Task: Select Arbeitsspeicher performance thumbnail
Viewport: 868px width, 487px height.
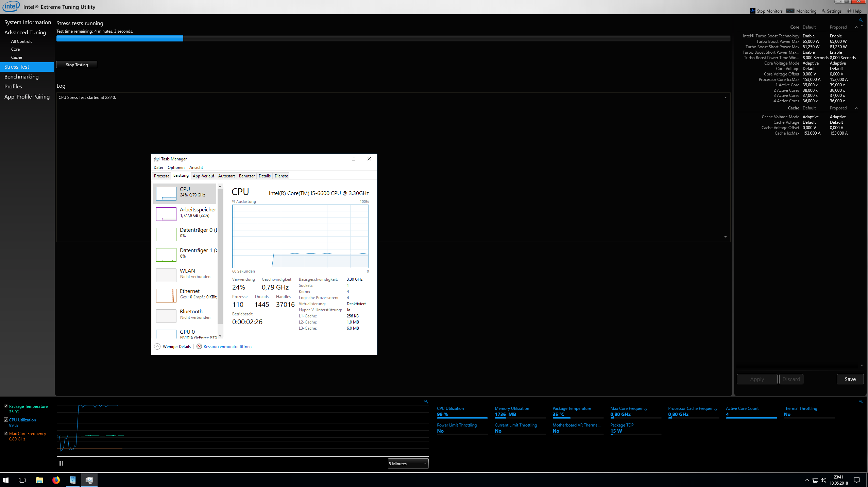Action: [x=166, y=214]
